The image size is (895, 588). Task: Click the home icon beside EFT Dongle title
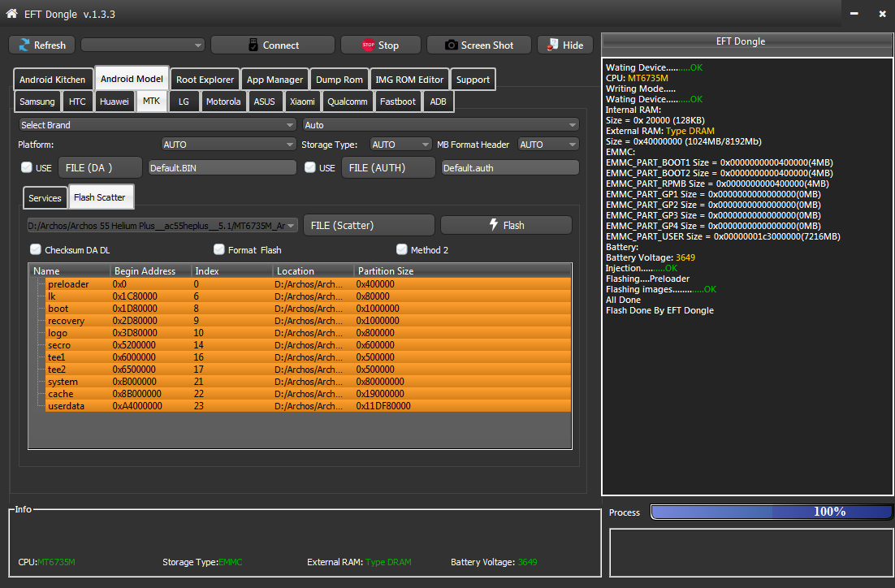pos(11,13)
